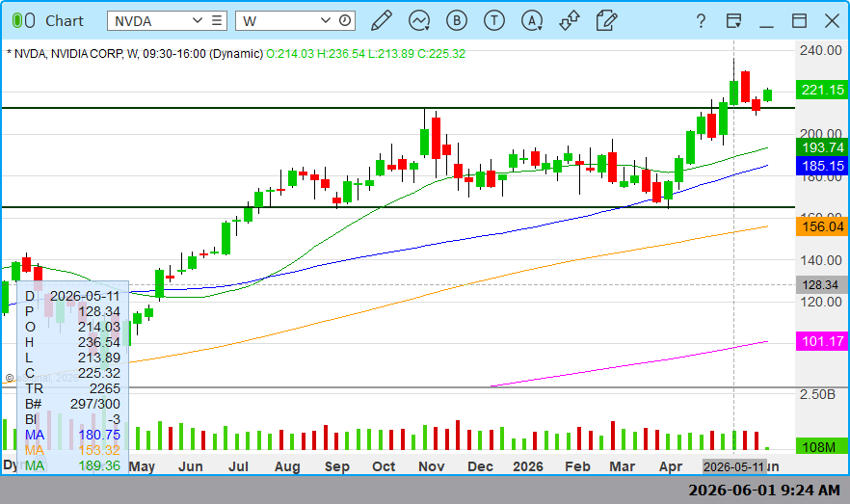Viewport: 850px width, 504px height.
Task: Click the 2026-06-01 9:24 AM clock
Action: coord(764,490)
